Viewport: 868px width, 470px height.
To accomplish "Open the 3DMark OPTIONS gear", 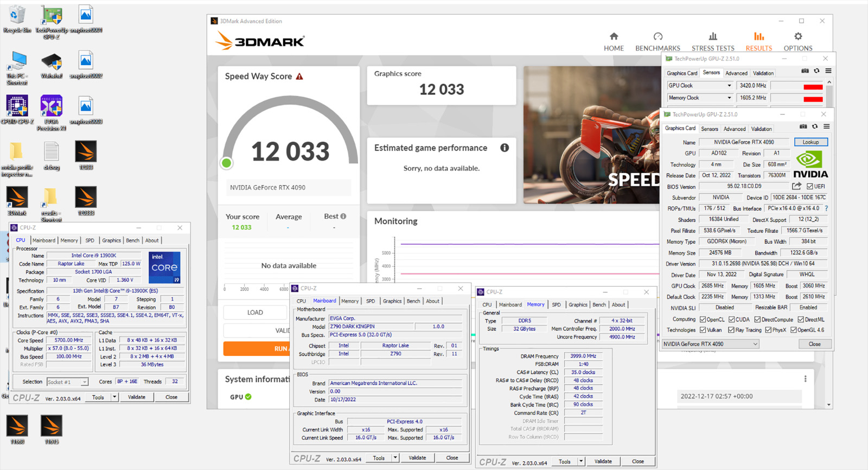I will pyautogui.click(x=798, y=42).
